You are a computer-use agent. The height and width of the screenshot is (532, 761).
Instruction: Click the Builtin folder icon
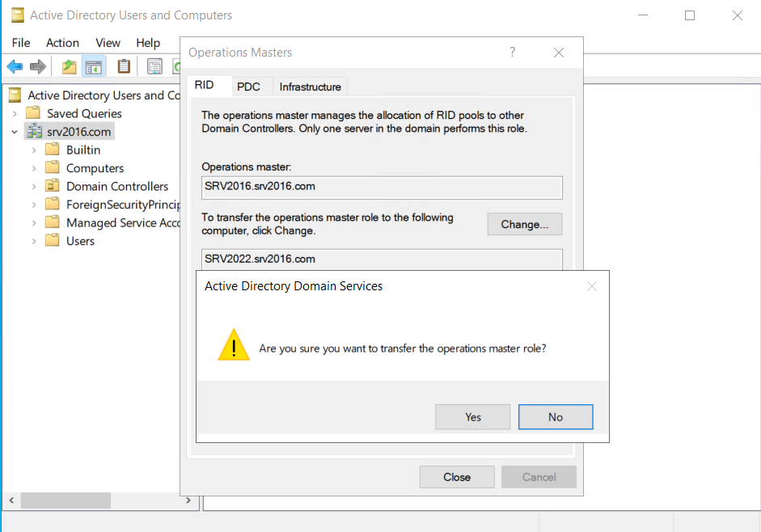coord(52,150)
